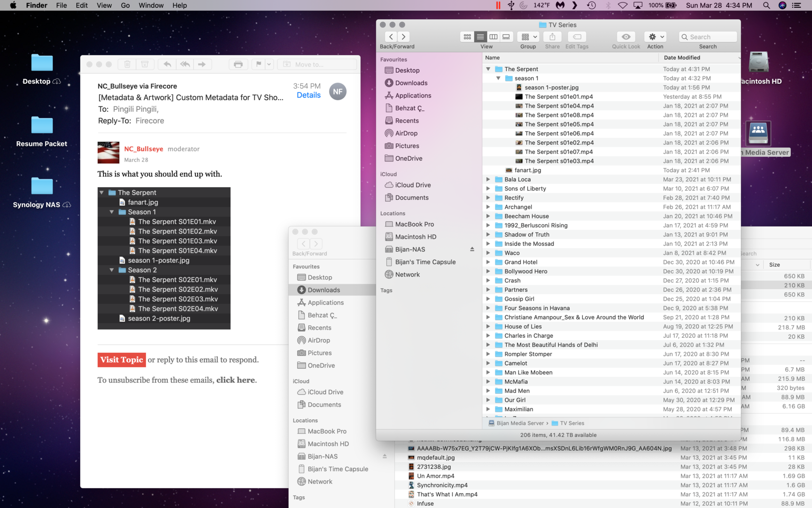The height and width of the screenshot is (508, 812).
Task: Open the Go menu in menu bar
Action: [x=125, y=5]
